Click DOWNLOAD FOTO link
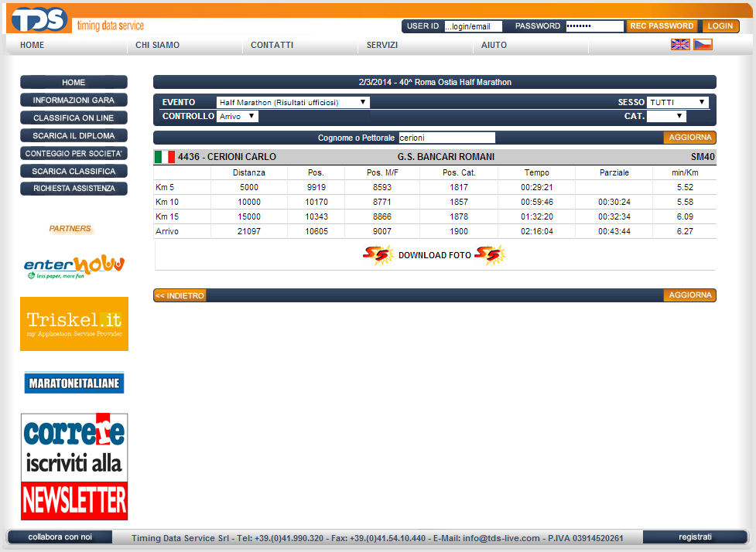This screenshot has height=552, width=756. [434, 255]
